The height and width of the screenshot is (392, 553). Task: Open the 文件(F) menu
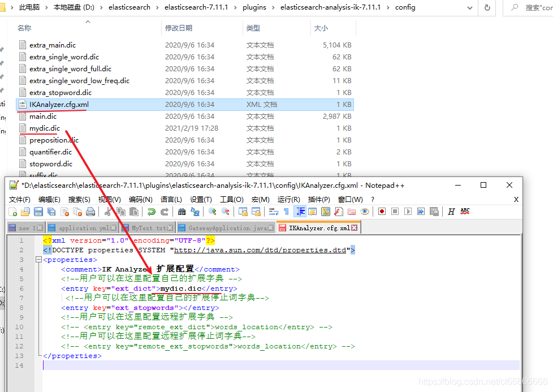point(19,199)
